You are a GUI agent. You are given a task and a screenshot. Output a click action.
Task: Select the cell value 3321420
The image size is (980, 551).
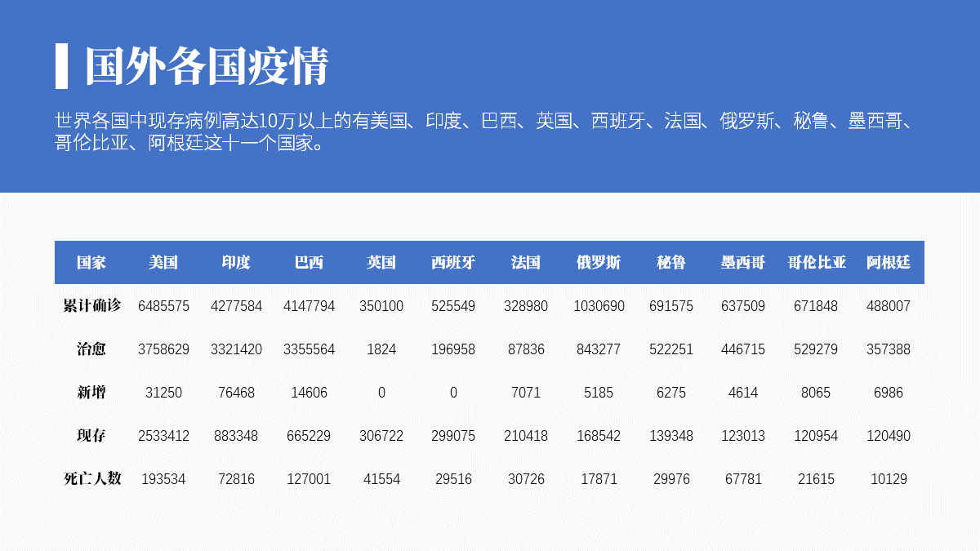[236, 349]
